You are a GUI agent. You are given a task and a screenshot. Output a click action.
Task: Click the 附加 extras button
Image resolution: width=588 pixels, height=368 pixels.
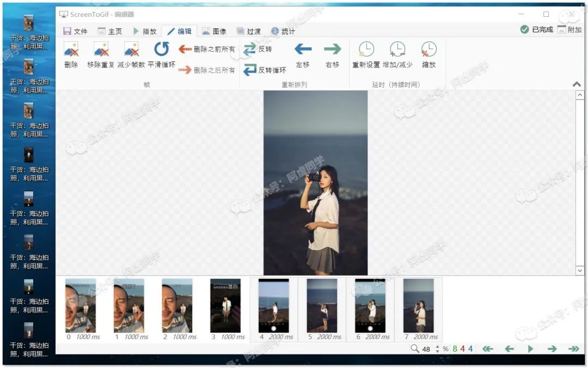pyautogui.click(x=569, y=29)
